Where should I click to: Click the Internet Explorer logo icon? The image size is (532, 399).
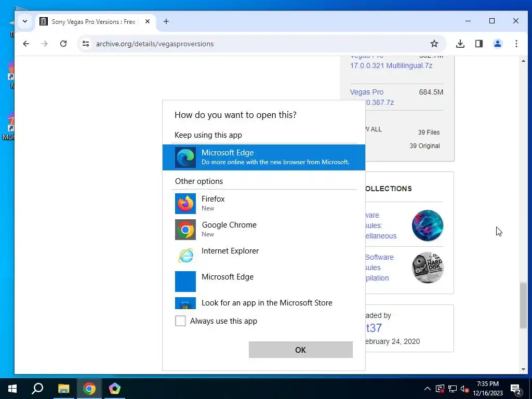point(185,256)
